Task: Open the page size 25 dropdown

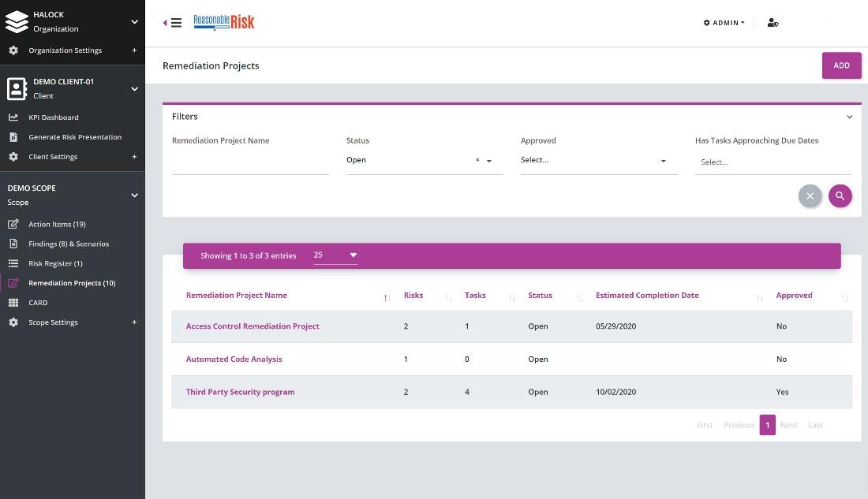Action: coord(335,255)
